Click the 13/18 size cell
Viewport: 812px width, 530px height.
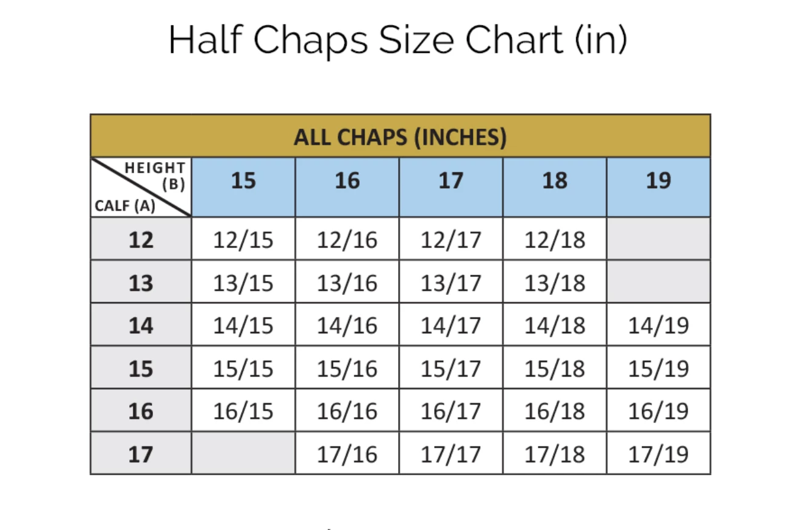coord(555,283)
